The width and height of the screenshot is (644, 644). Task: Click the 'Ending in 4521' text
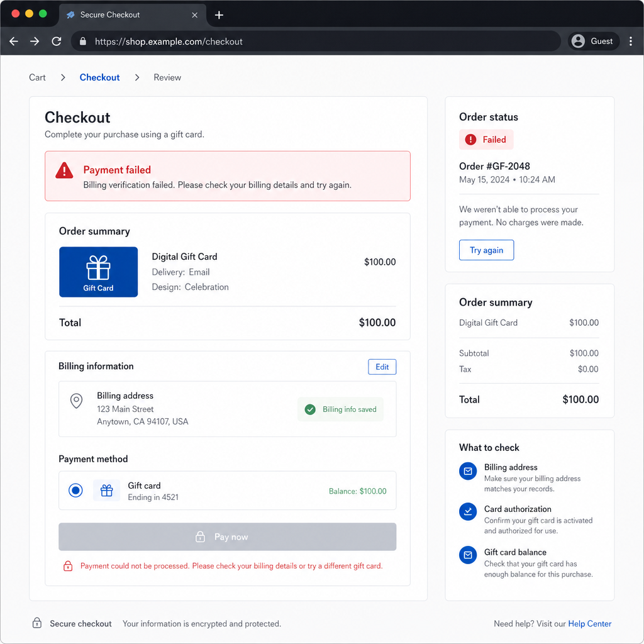tap(153, 497)
